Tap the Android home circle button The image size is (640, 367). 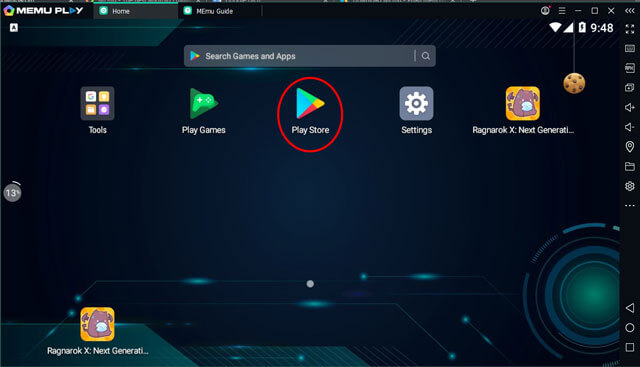coord(630,327)
